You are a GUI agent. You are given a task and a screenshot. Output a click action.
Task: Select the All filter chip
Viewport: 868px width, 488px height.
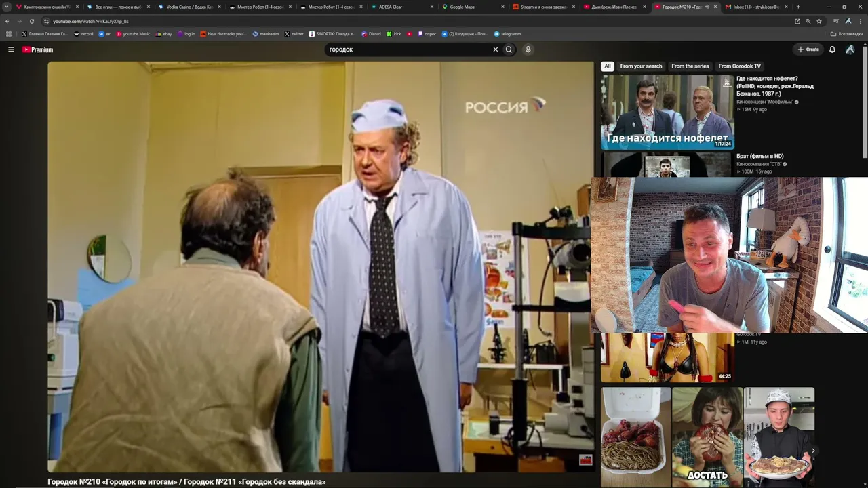click(x=608, y=66)
